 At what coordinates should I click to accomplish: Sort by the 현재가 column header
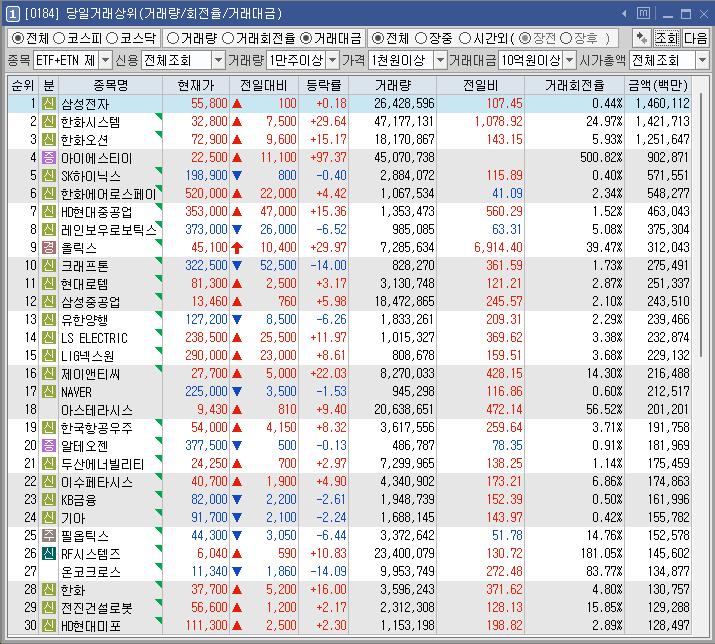pos(196,85)
